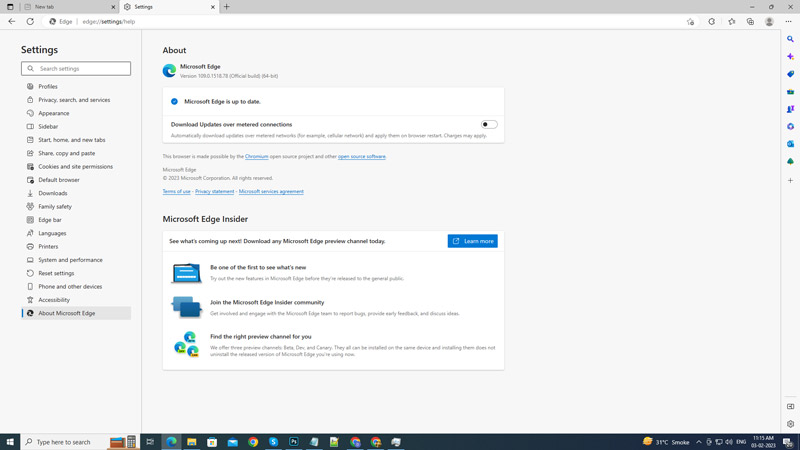Switch to the New tab tab
Viewport: 800px width, 450px height.
(x=69, y=7)
